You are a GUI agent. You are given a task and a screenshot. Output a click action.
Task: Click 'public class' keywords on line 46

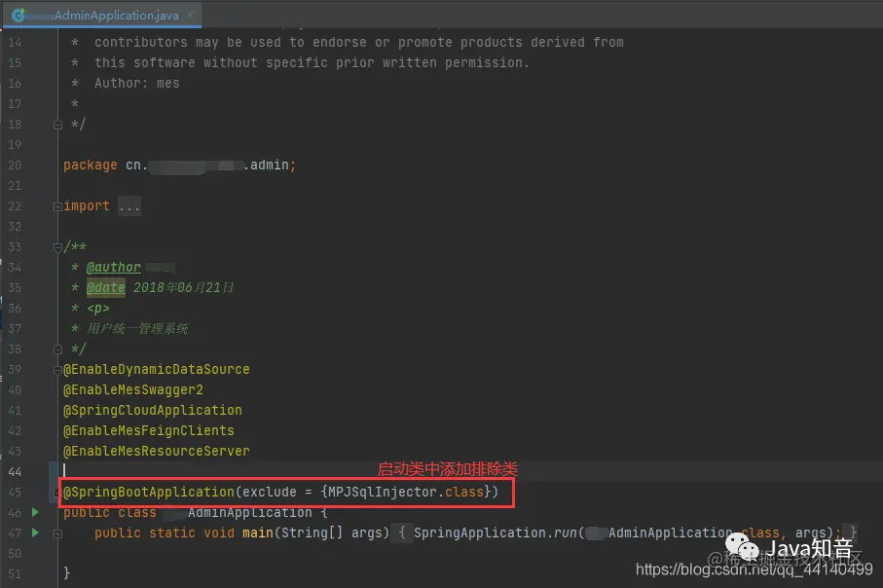[109, 512]
